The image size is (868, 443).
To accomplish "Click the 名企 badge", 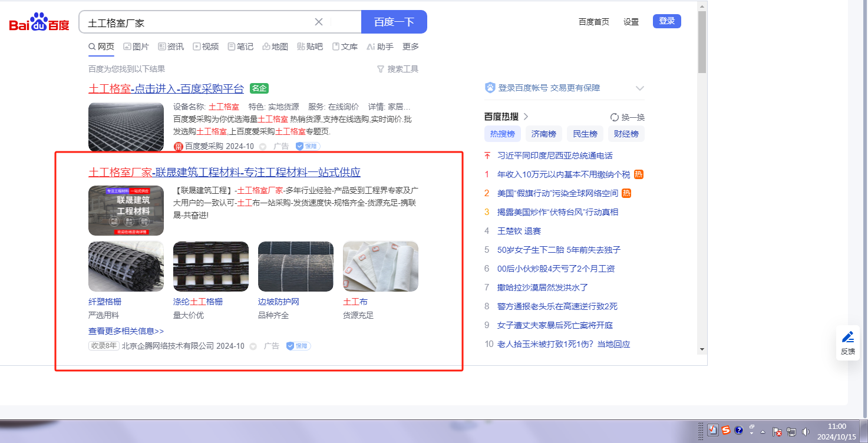I will click(259, 88).
